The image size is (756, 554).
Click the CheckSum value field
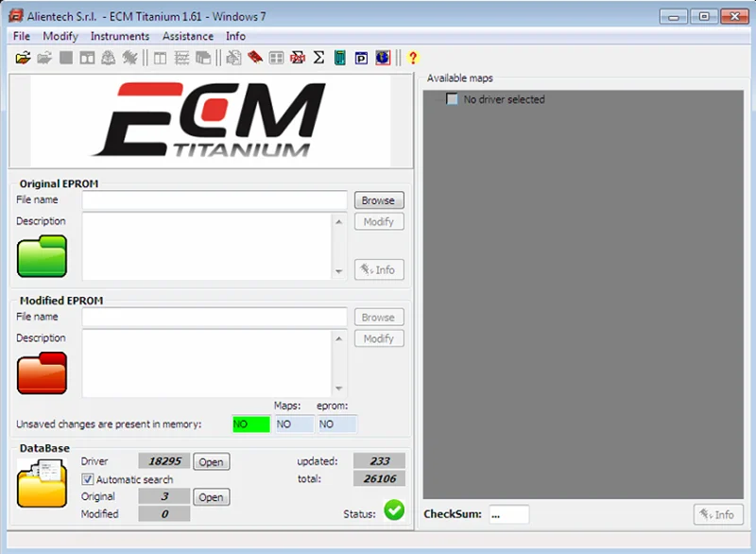[509, 514]
